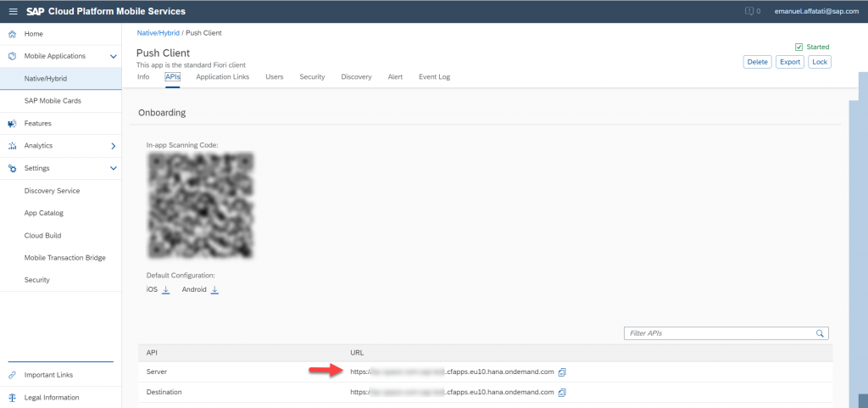Open the Alert tab

pyautogui.click(x=395, y=77)
